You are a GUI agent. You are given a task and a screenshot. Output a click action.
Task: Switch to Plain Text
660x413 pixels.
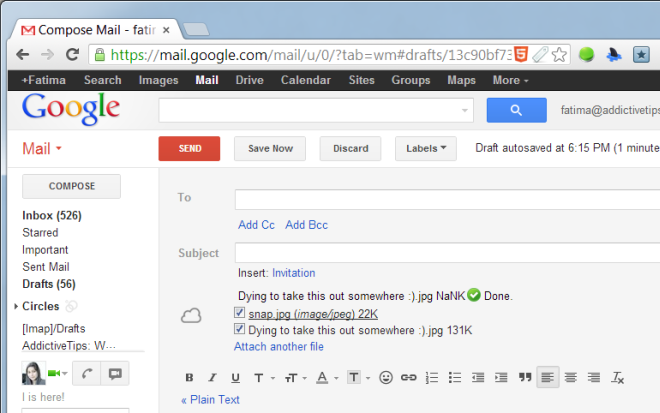coord(210,400)
